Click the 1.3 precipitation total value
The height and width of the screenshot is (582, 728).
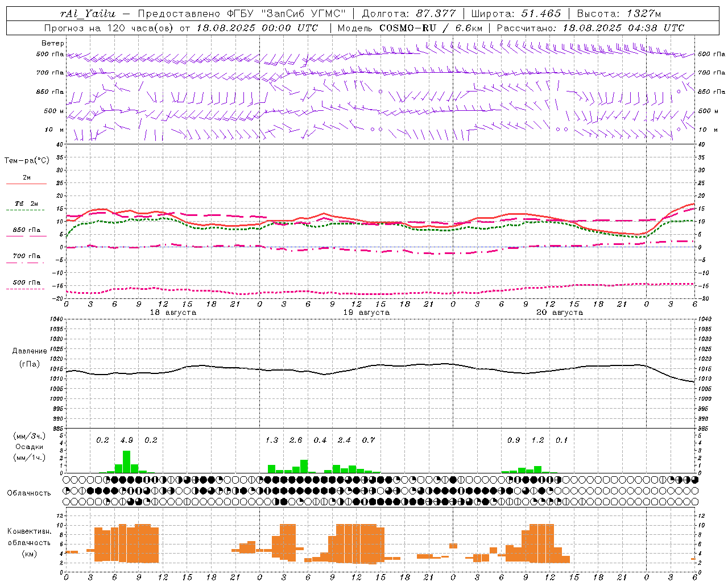[x=272, y=440]
